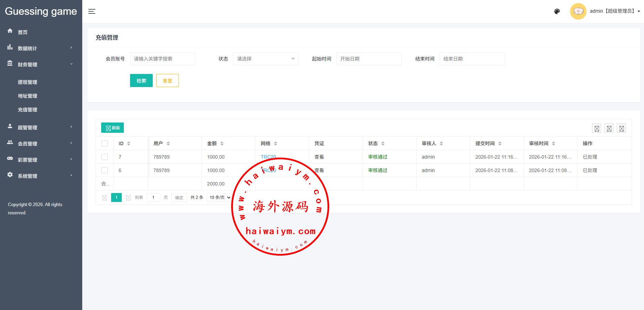The image size is (644, 310).
Task: Sort the table by 金额 column arrows
Action: coord(222,143)
